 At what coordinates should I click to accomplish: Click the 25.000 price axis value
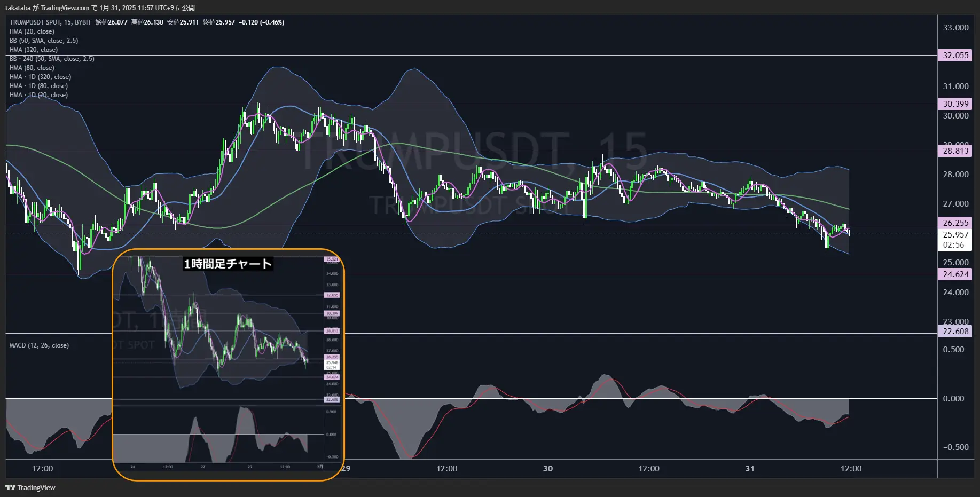point(955,263)
